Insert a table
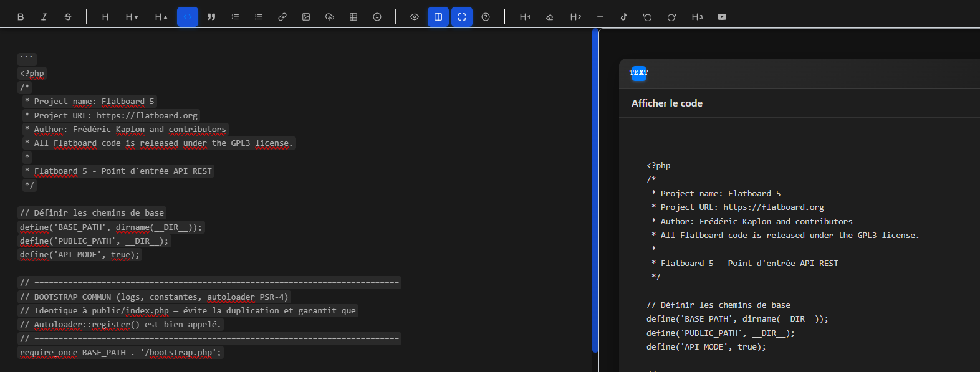The height and width of the screenshot is (372, 980). point(353,17)
